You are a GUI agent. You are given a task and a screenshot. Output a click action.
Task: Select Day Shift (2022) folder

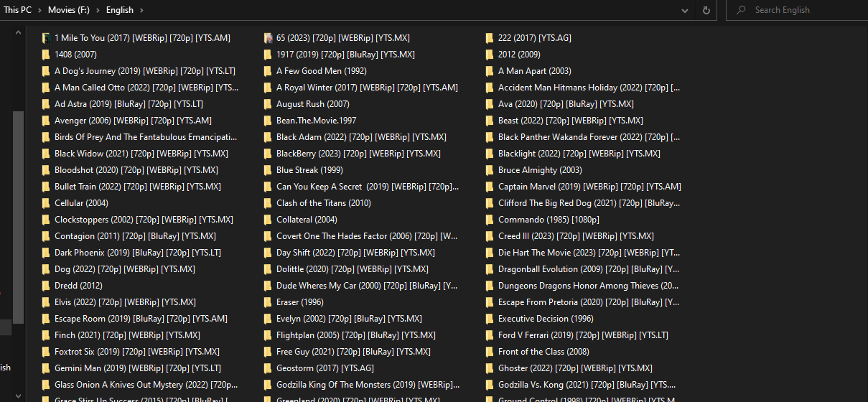[x=350, y=253]
